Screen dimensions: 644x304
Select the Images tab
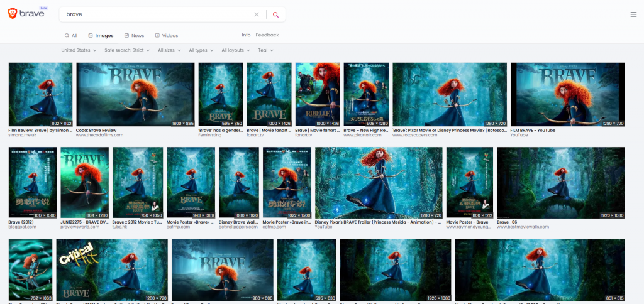101,36
